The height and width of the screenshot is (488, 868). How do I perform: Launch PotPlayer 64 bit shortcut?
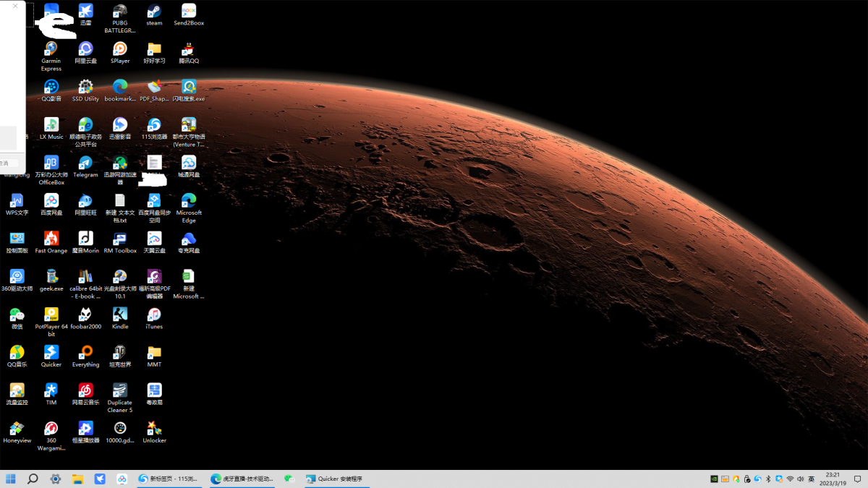pos(51,322)
